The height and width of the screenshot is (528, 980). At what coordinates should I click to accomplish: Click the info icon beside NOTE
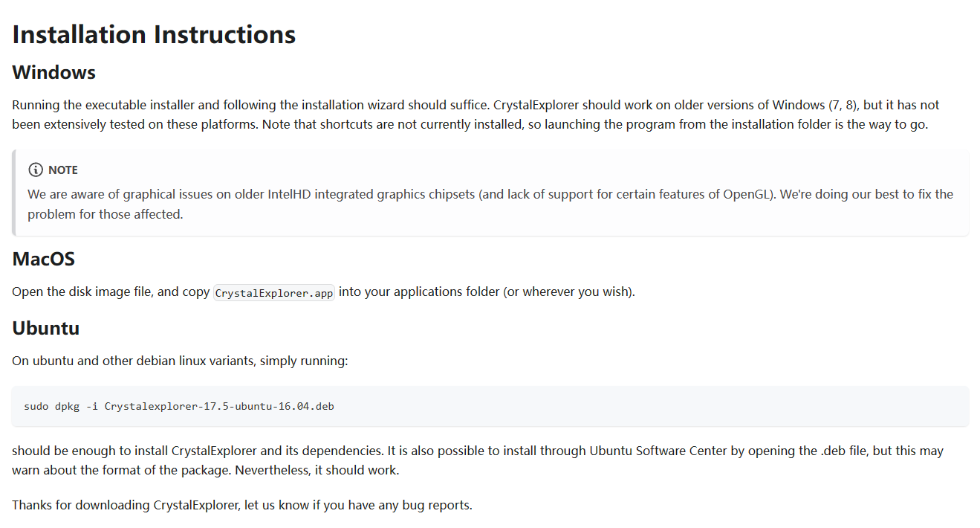click(x=35, y=170)
